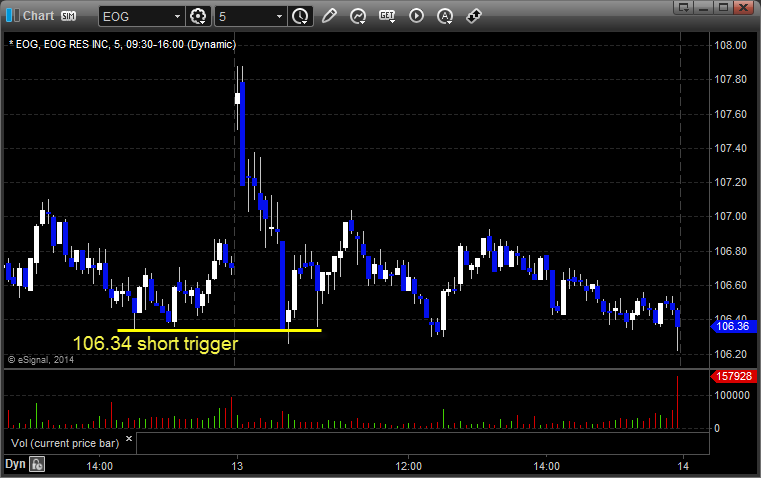The width and height of the screenshot is (761, 478).
Task: Click the blue link-color bars beside Chart
Action: 13,16
